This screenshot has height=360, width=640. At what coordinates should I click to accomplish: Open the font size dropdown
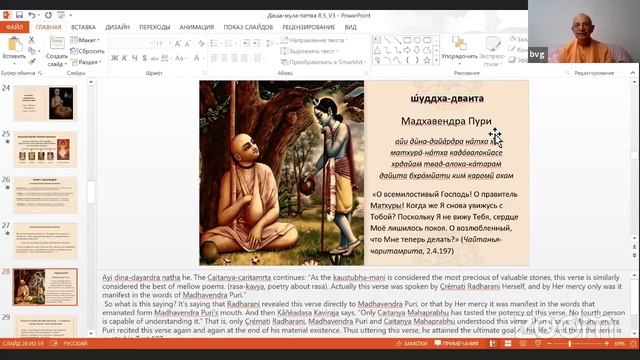point(169,44)
